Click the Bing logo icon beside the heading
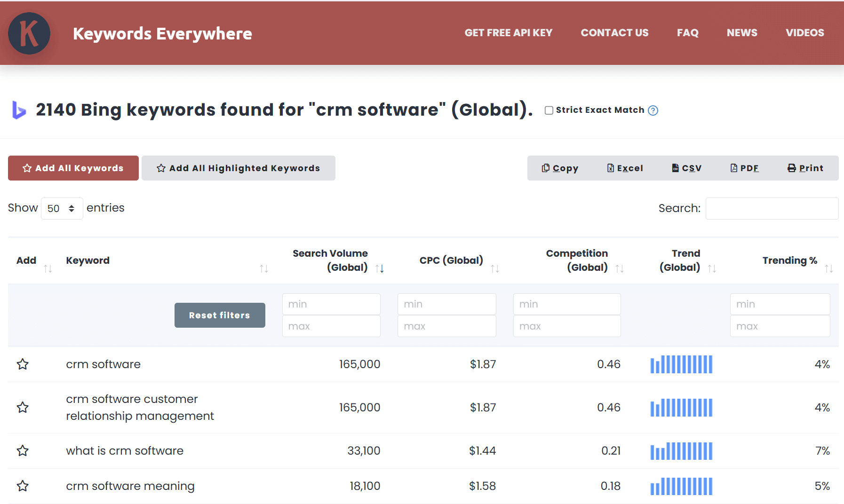The image size is (844, 504). tap(19, 110)
